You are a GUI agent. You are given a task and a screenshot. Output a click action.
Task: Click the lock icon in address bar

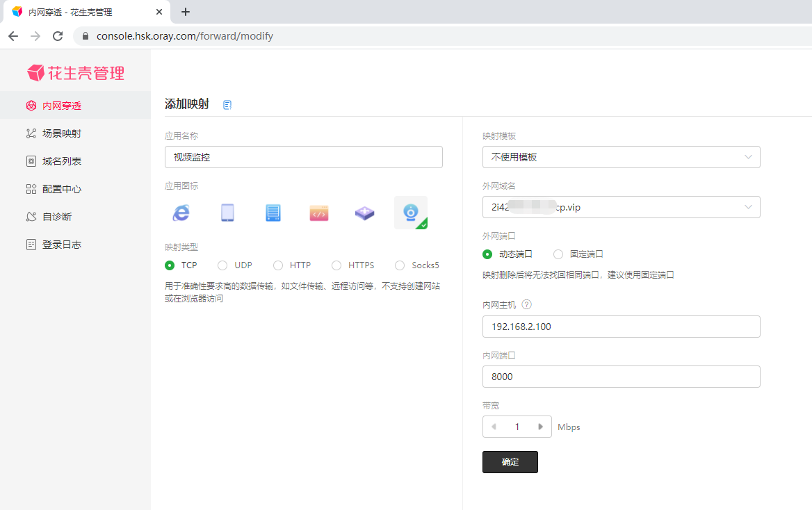86,36
